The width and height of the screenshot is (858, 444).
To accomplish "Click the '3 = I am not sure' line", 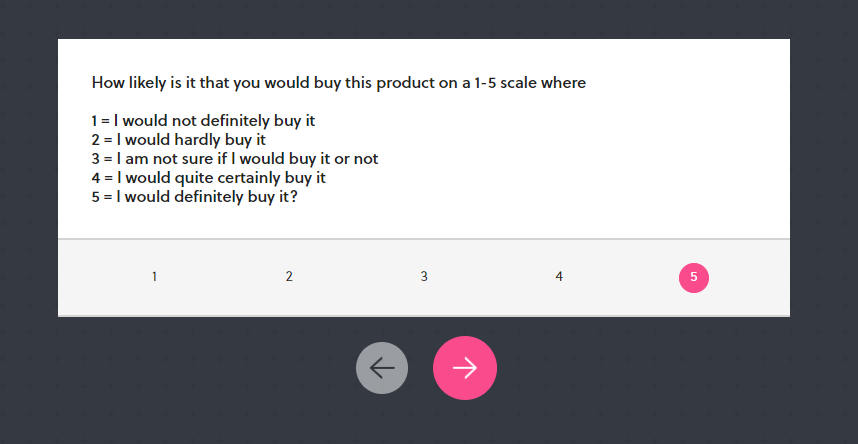I will [x=235, y=159].
